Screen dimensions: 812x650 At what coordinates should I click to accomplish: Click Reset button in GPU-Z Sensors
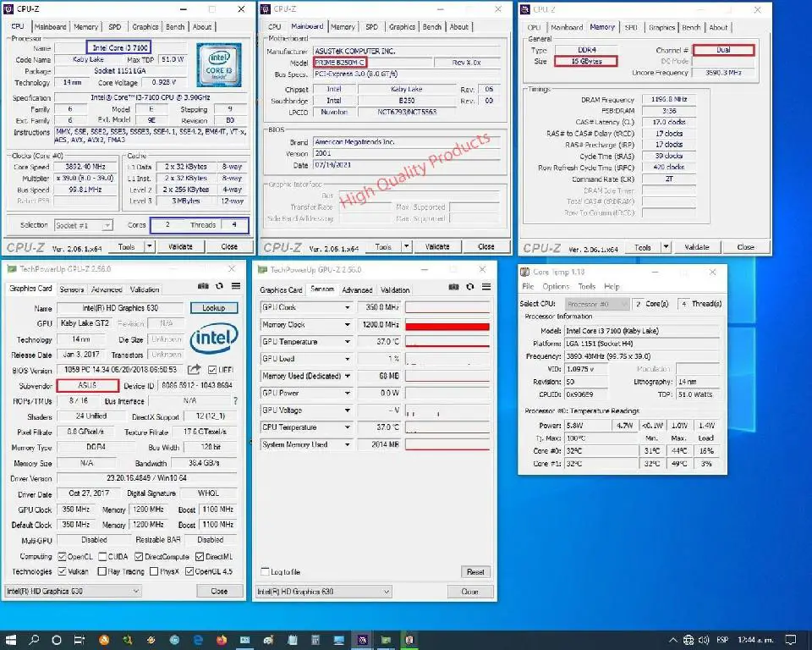tap(475, 572)
